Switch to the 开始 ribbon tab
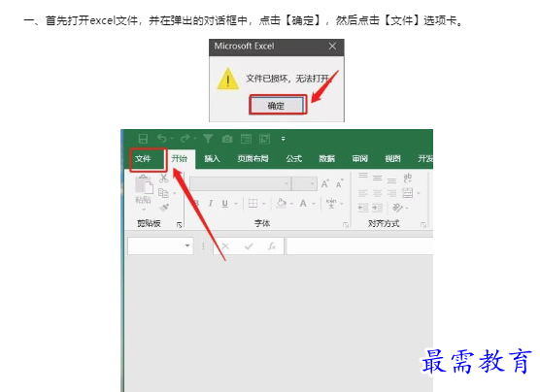Screen dimensions: 540x392 click(x=180, y=159)
